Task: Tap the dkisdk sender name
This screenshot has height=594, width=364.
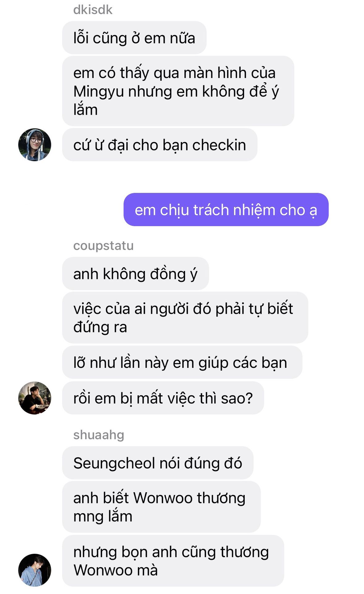Action: click(93, 10)
